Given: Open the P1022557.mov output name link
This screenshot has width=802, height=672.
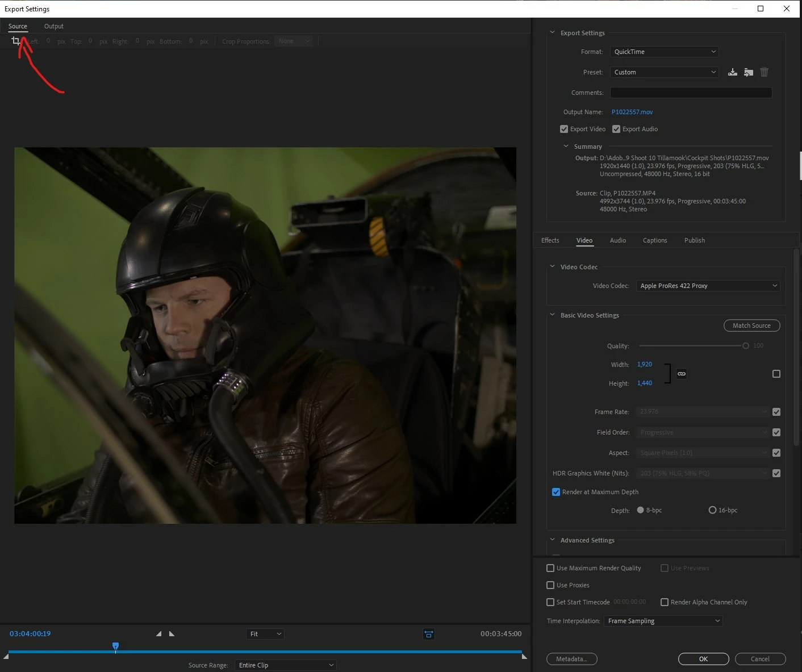Looking at the screenshot, I should (632, 112).
